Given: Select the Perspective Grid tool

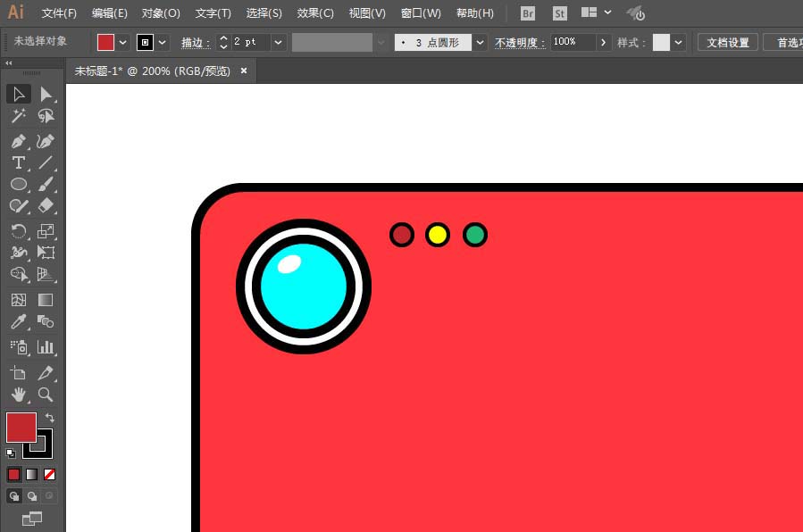Looking at the screenshot, I should tap(46, 275).
